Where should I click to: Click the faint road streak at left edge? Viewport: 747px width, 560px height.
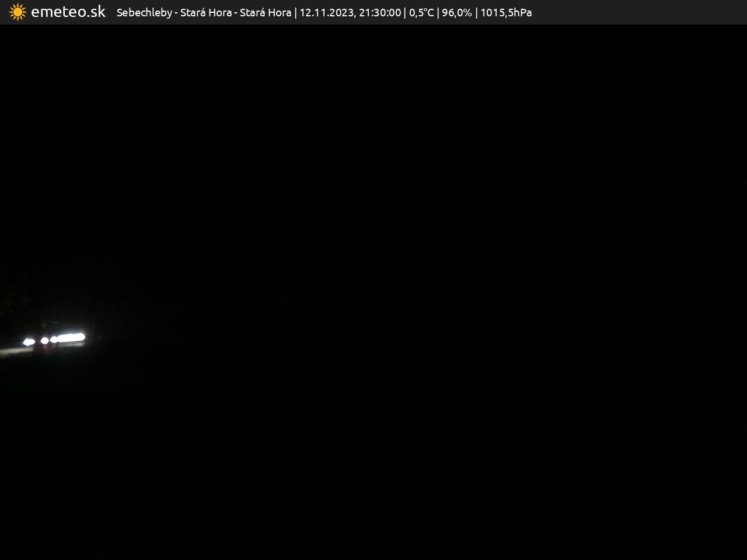pyautogui.click(x=12, y=351)
